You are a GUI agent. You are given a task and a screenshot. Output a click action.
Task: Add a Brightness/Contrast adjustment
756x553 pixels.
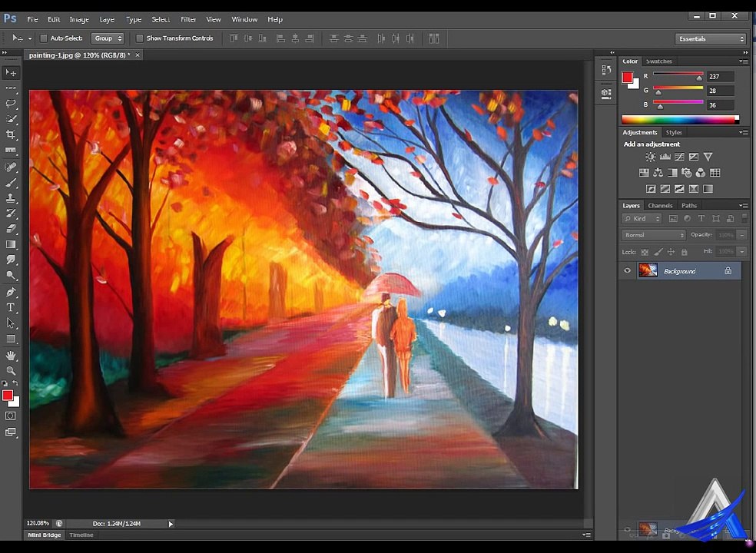tap(651, 157)
